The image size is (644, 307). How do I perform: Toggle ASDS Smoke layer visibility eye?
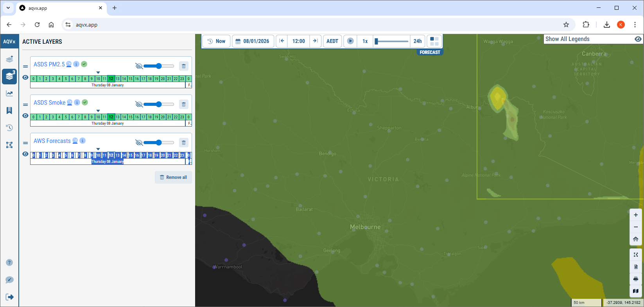pyautogui.click(x=25, y=116)
